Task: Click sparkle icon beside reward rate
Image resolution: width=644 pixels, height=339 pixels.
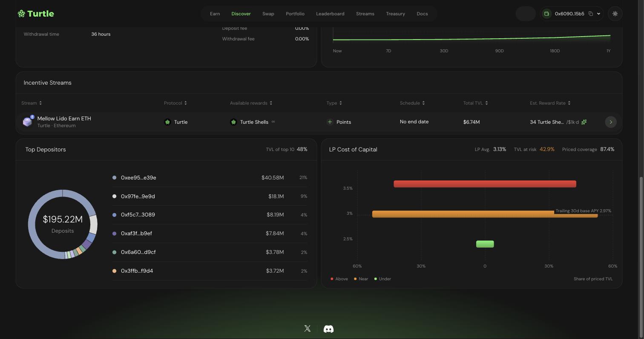Action: pyautogui.click(x=584, y=122)
